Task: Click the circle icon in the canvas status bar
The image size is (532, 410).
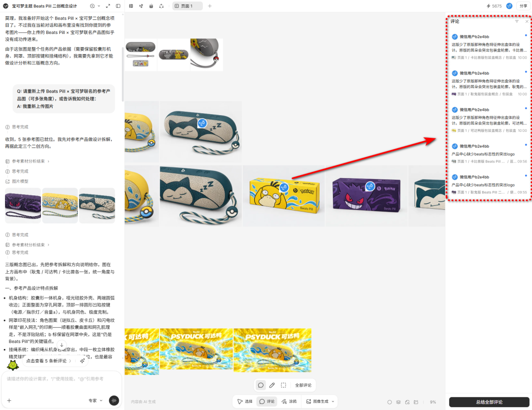Action: [390, 402]
